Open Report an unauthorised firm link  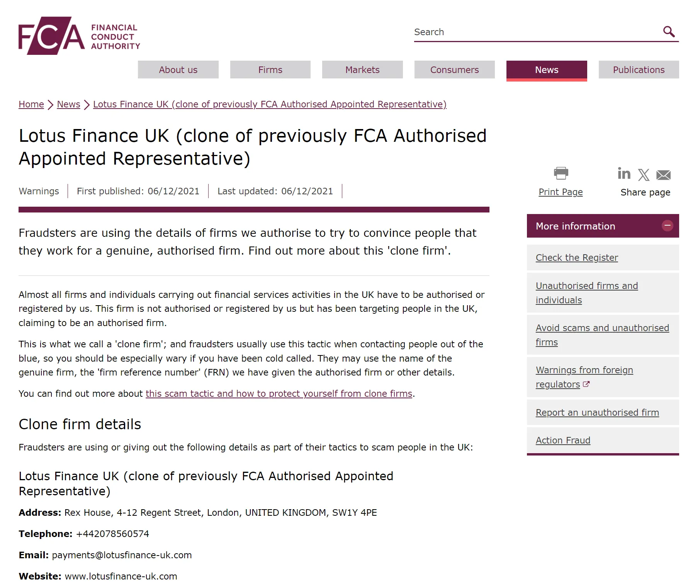tap(597, 413)
